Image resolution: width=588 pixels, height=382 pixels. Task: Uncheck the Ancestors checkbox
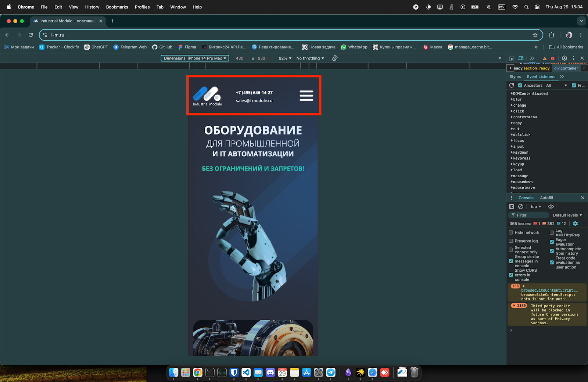[520, 85]
